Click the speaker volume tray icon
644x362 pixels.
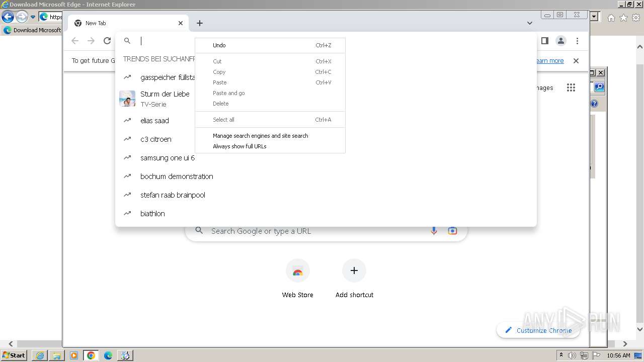point(572,355)
